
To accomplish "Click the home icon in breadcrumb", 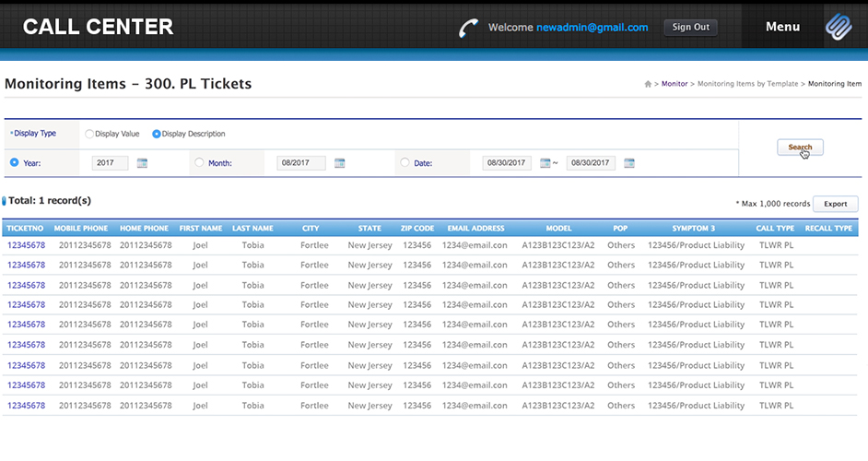I will [x=648, y=84].
